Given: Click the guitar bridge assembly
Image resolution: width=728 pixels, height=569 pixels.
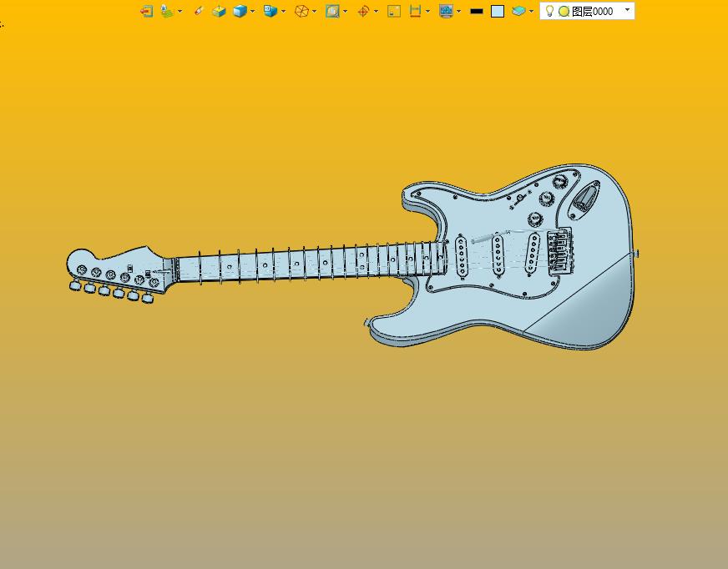Looking at the screenshot, I should pyautogui.click(x=560, y=251).
